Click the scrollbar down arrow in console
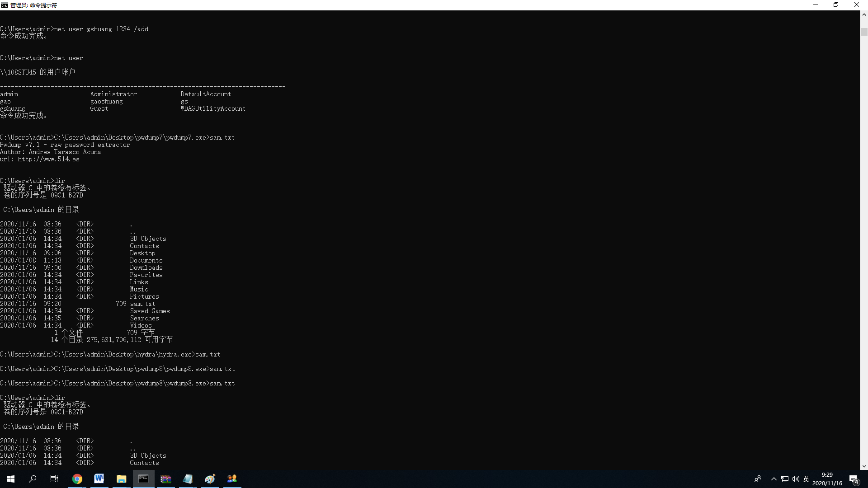The image size is (868, 488). coord(864,466)
